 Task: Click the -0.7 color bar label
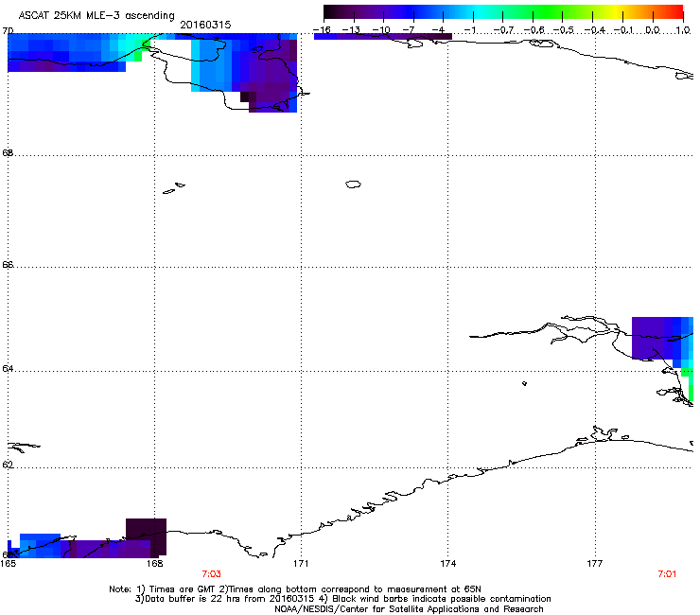[503, 30]
